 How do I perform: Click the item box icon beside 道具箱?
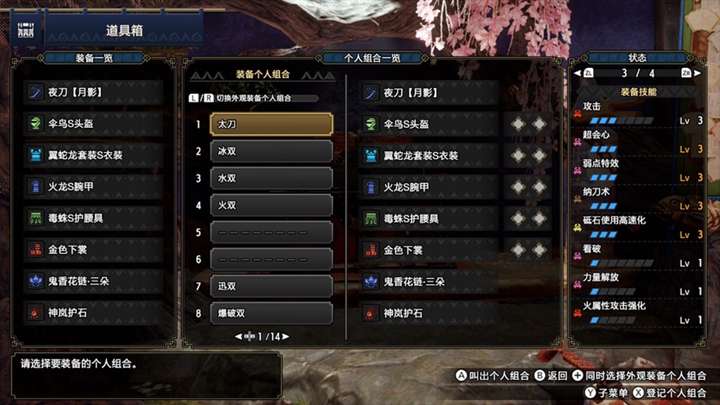coord(26,30)
